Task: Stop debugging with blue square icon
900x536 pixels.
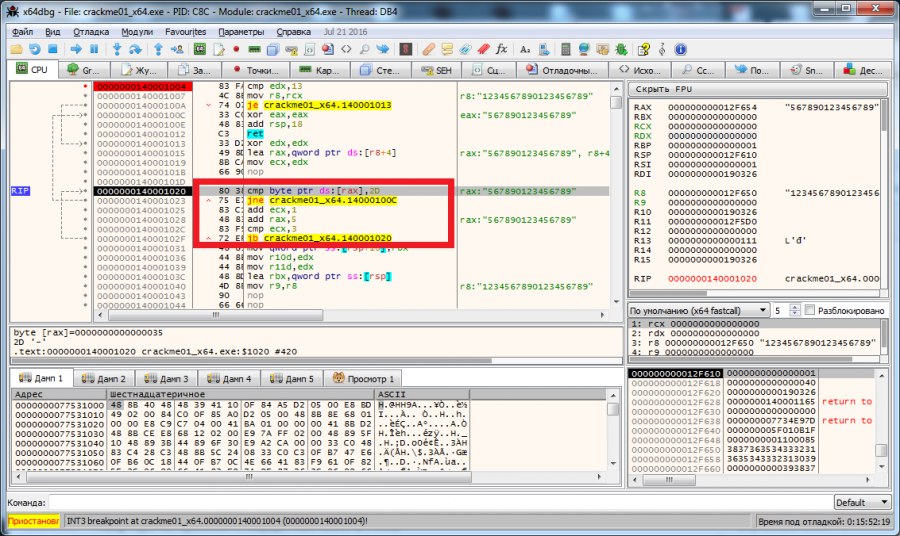Action: [53, 49]
